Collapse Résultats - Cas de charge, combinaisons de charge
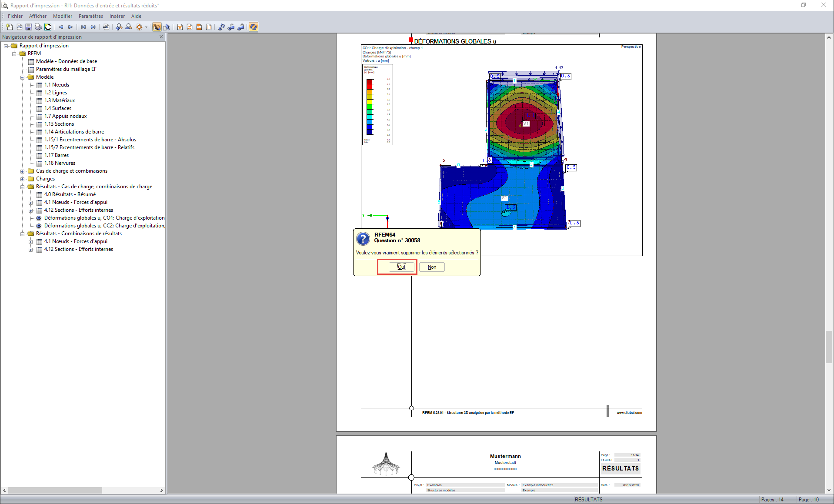834x504 pixels. (x=22, y=187)
